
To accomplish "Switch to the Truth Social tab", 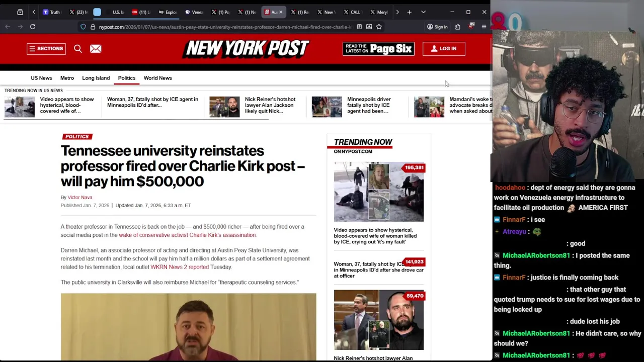I will [51, 12].
